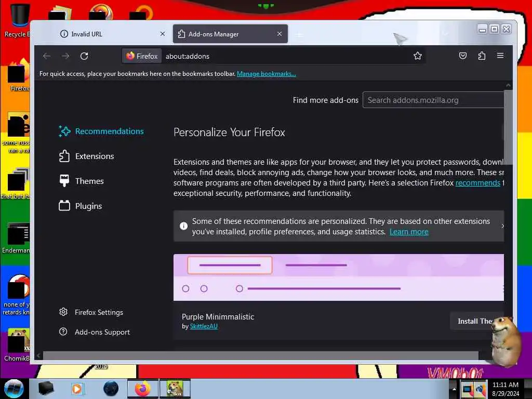This screenshot has height=399, width=532.
Task: Click the Firefox Settings gear icon
Action: click(63, 312)
